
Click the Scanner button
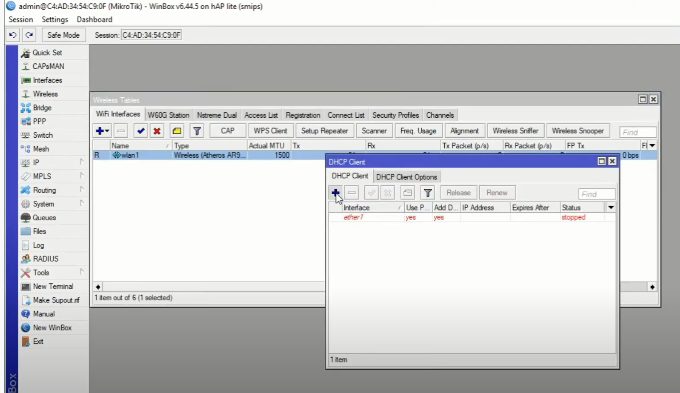pos(374,131)
